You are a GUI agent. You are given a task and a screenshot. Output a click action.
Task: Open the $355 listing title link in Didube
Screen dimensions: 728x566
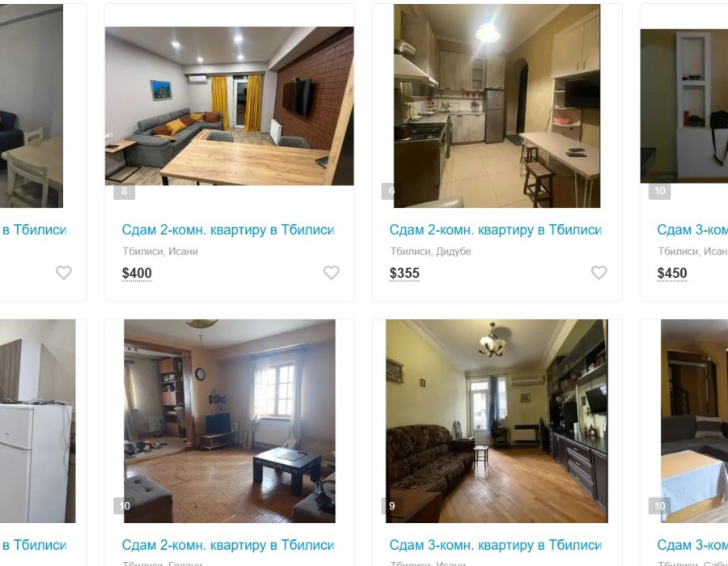point(495,230)
